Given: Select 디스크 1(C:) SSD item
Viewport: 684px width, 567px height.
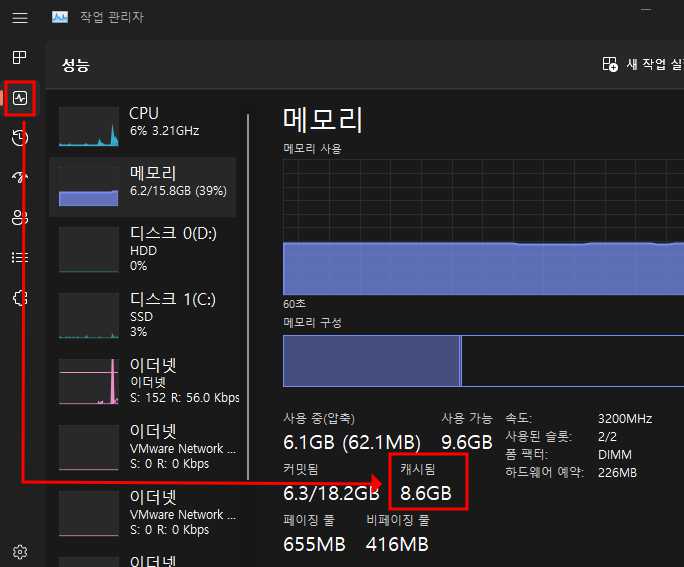Looking at the screenshot, I should [143, 315].
